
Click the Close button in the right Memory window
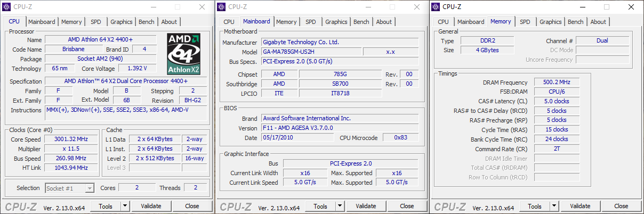(x=621, y=206)
